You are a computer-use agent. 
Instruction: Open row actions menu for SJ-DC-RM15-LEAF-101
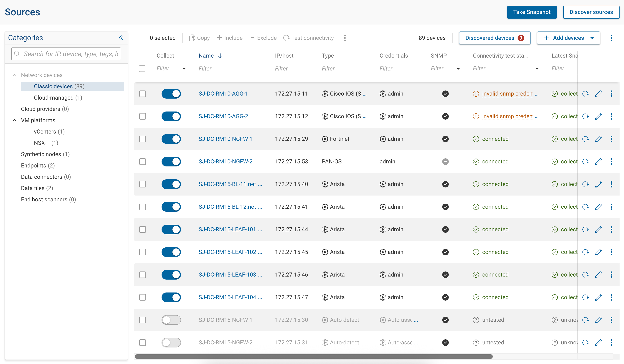[611, 229]
